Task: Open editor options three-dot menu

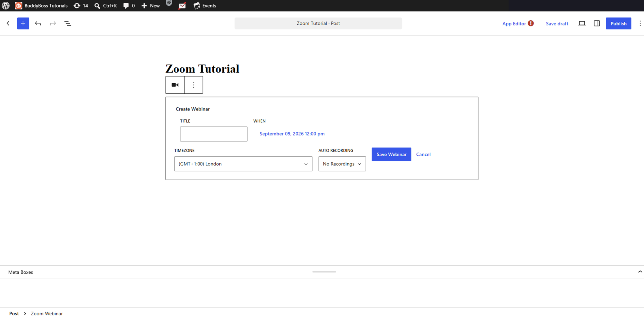Action: click(640, 23)
